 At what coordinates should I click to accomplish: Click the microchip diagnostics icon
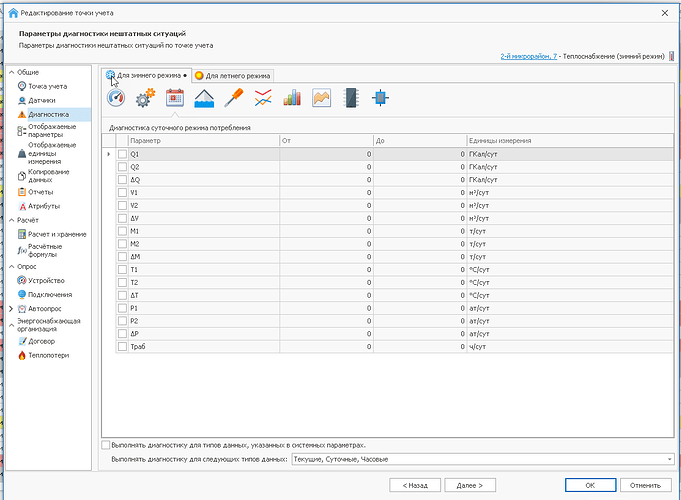tap(351, 98)
